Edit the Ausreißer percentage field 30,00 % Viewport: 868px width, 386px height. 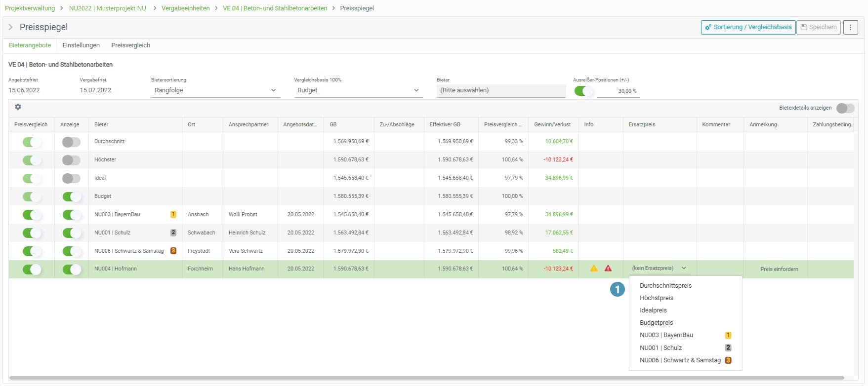[619, 91]
